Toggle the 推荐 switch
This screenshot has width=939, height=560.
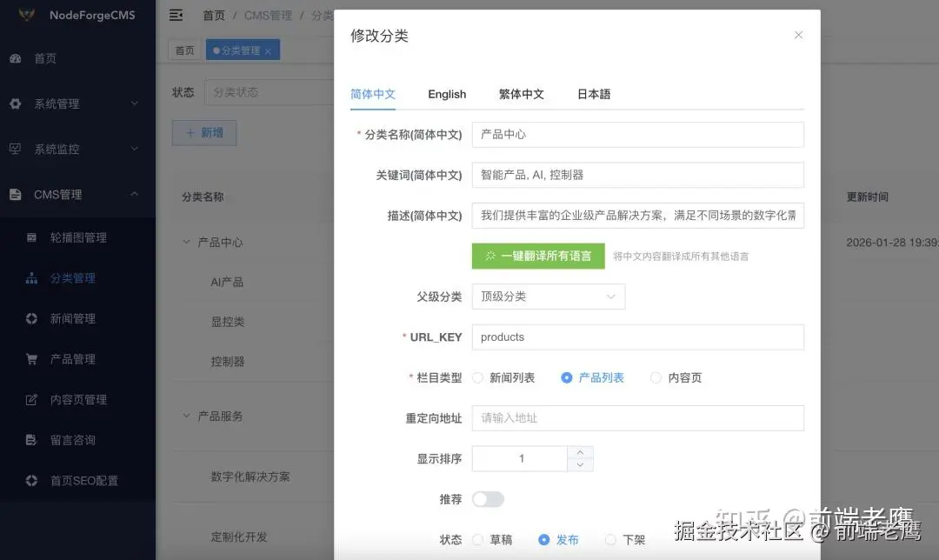[x=488, y=499]
